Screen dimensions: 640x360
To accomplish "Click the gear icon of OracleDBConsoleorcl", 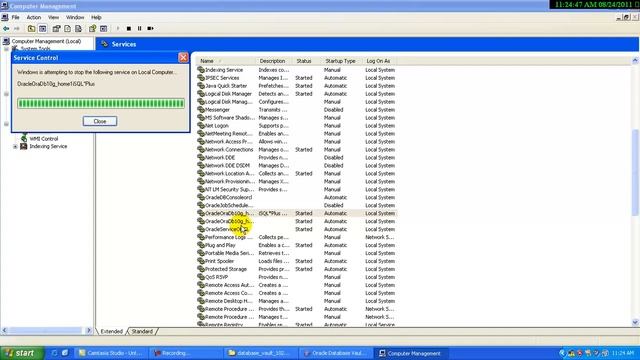I will (x=201, y=197).
